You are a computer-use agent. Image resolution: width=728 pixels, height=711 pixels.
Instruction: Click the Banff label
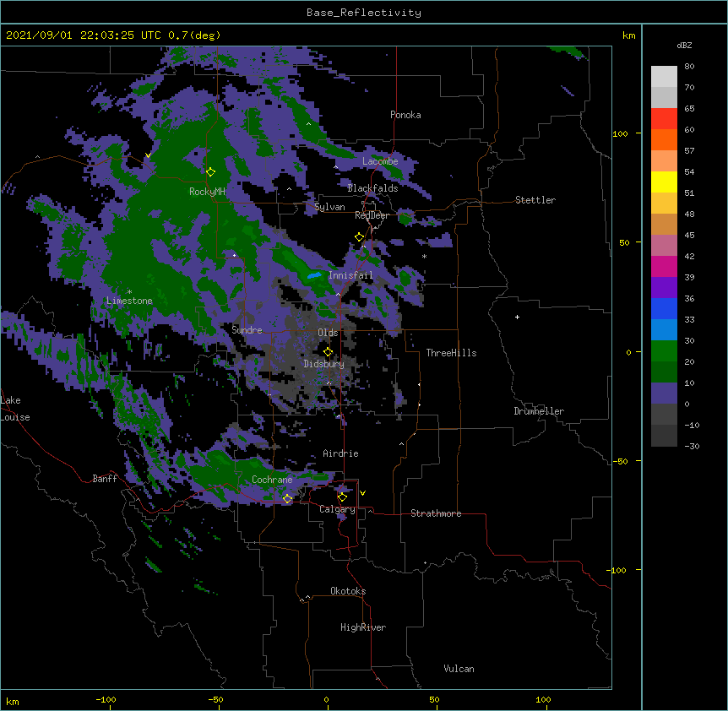point(105,479)
